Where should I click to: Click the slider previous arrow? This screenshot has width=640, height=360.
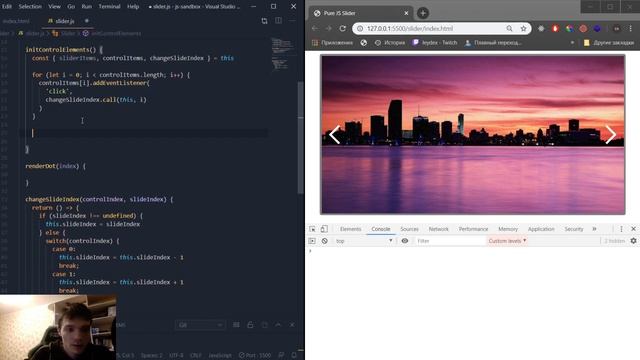[x=335, y=135]
